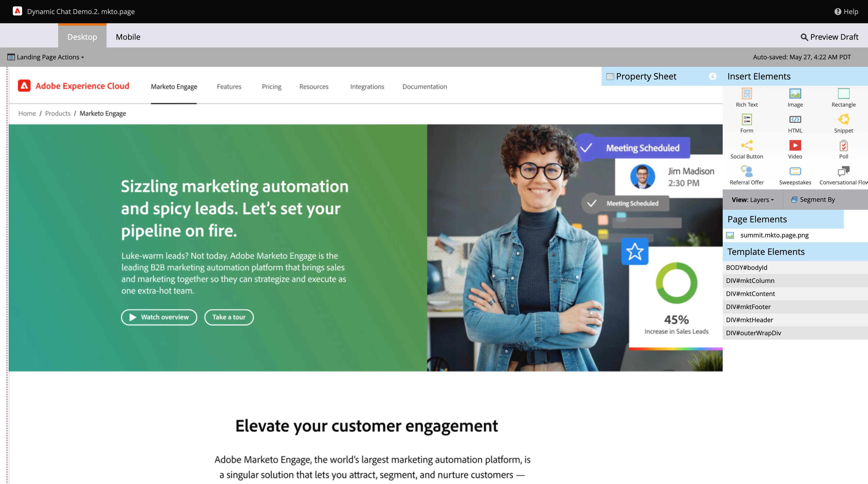Select summit.mkto.page.png page element
Viewport: 868px width, 484px height.
(774, 235)
